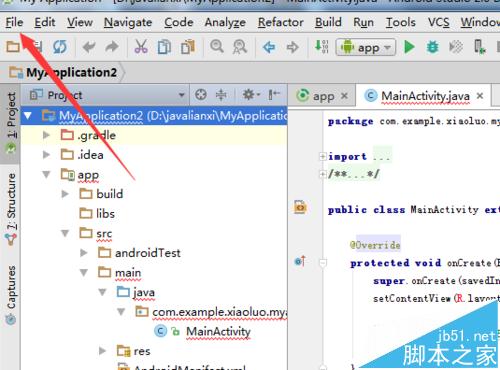Viewport: 500px width, 370px height.
Task: Open the Edit menu
Action: (x=45, y=22)
